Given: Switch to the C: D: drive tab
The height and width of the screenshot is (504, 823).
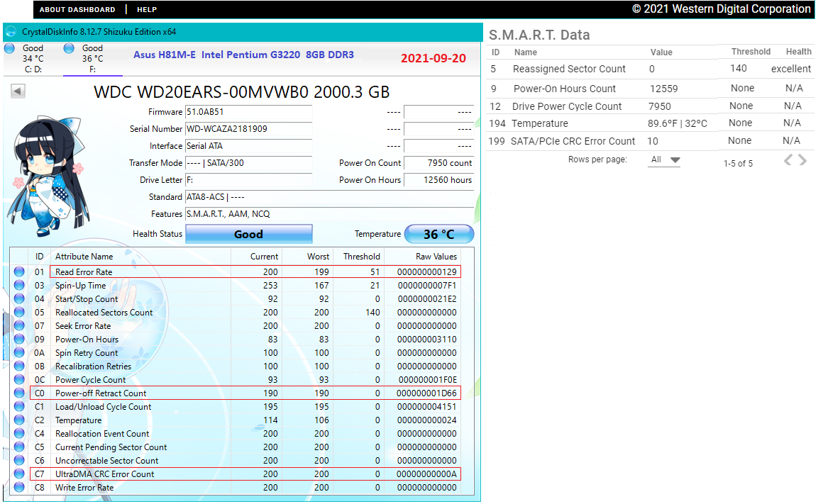Looking at the screenshot, I should click(33, 58).
